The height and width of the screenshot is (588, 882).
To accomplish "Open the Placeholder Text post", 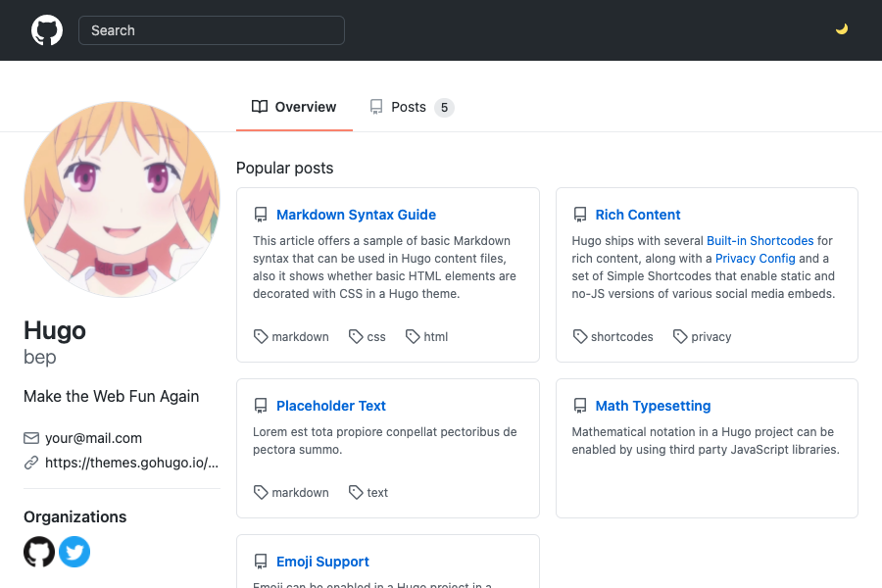I will click(330, 406).
